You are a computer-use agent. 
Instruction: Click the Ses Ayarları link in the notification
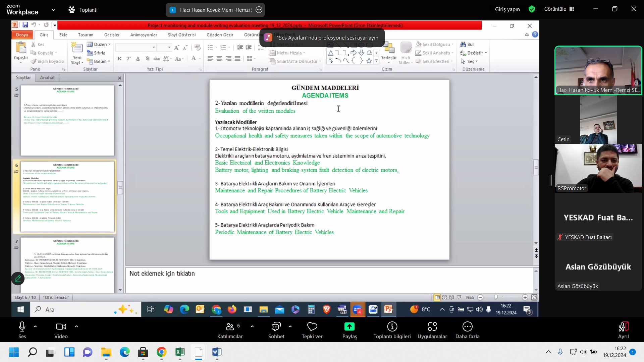point(292,38)
